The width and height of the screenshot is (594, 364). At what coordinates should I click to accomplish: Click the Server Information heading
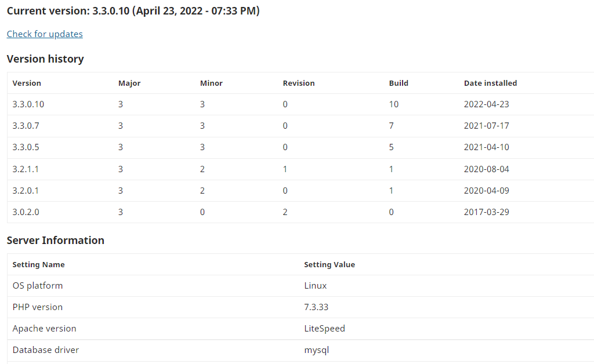point(55,241)
